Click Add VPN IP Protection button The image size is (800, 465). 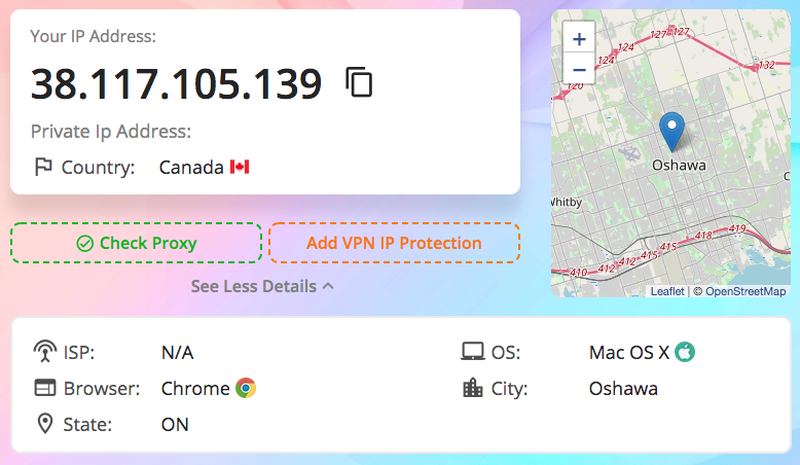click(394, 243)
